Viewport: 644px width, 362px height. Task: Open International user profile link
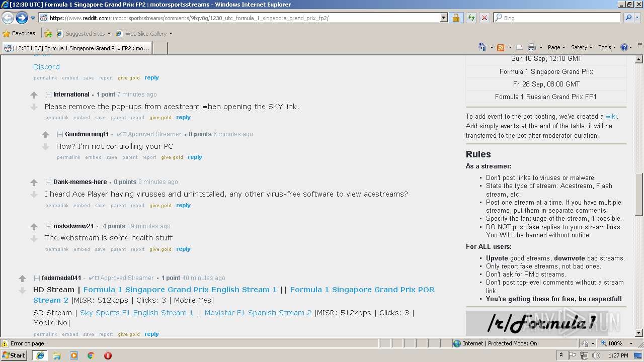[71, 95]
